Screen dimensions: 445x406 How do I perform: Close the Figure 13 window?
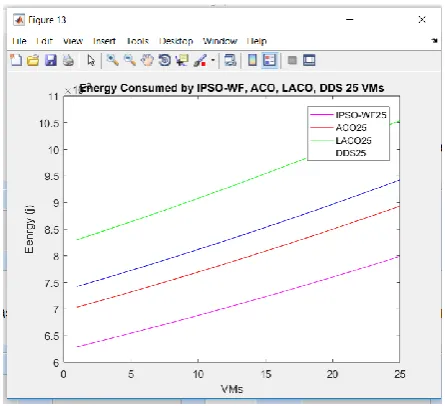pos(422,20)
